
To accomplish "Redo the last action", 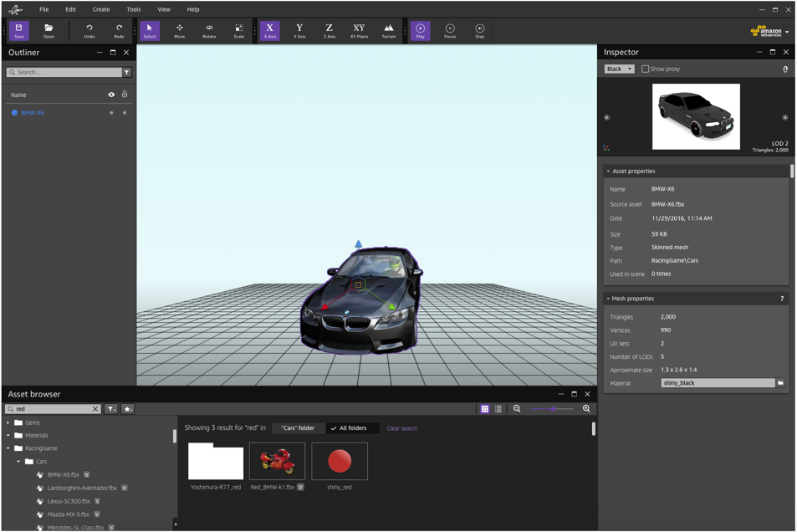I will click(119, 30).
